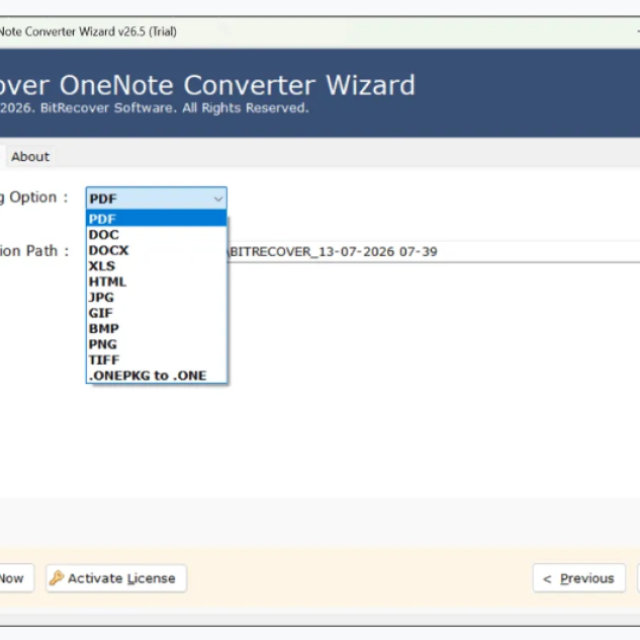The image size is (640, 640).
Task: Go back with the Previous button
Action: (x=579, y=578)
